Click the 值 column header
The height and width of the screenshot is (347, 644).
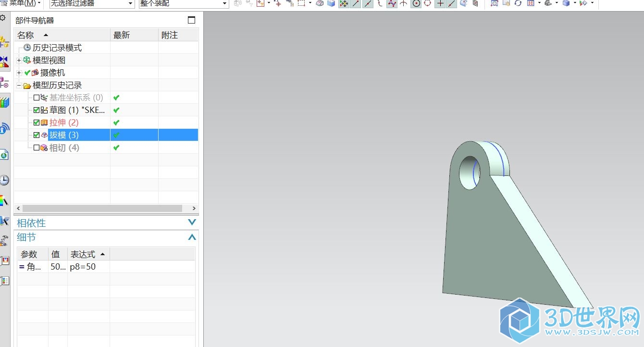point(58,254)
